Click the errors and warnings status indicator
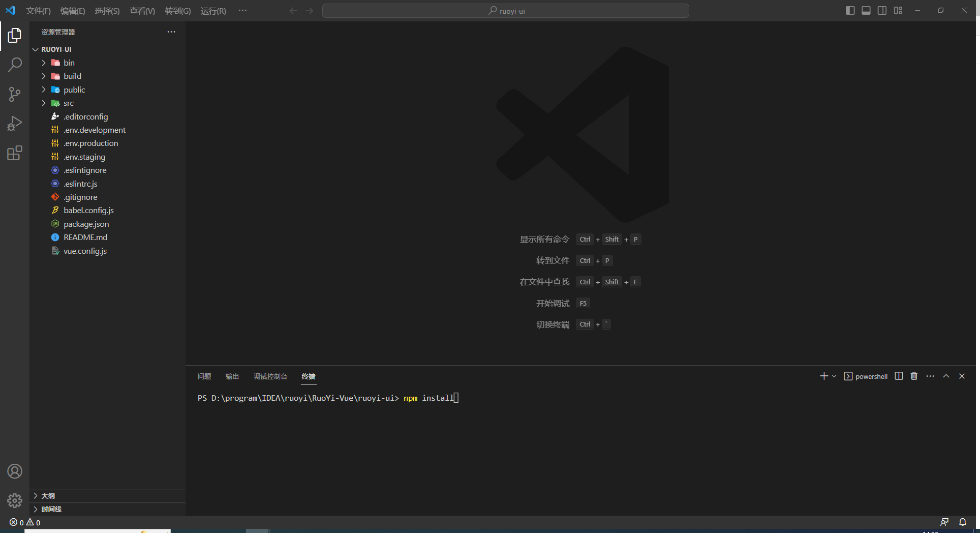The width and height of the screenshot is (980, 533). pos(25,522)
